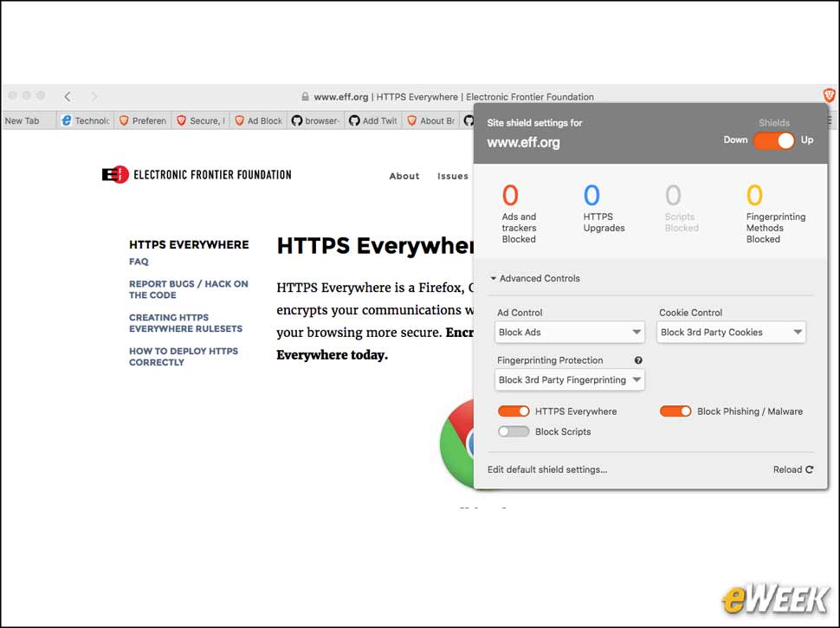The height and width of the screenshot is (628, 840).
Task: Open the Cookie Control dropdown
Action: coord(731,333)
